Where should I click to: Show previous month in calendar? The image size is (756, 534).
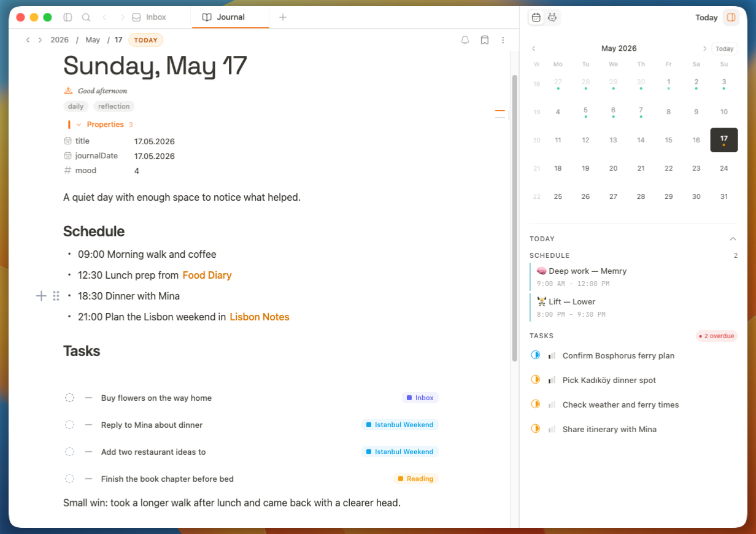coord(534,48)
